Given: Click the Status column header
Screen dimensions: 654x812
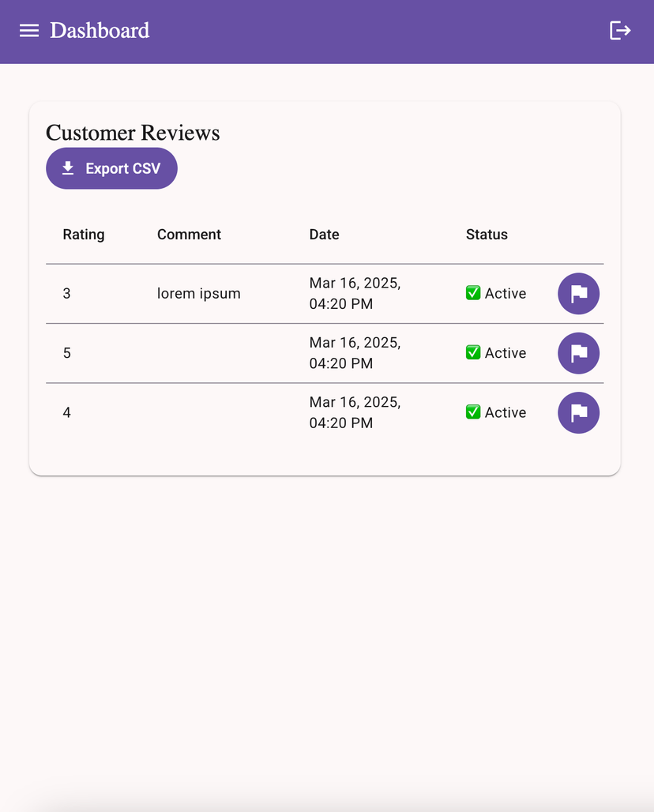Looking at the screenshot, I should pyautogui.click(x=487, y=235).
